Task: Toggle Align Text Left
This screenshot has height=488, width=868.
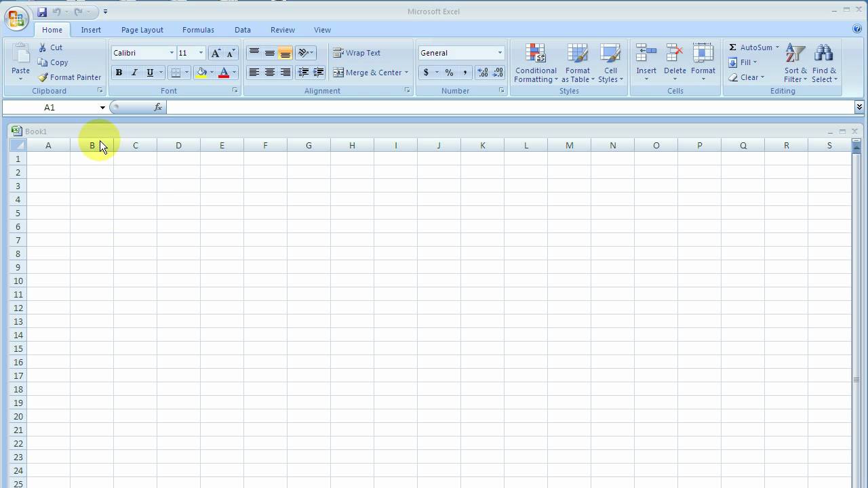Action: pyautogui.click(x=254, y=73)
